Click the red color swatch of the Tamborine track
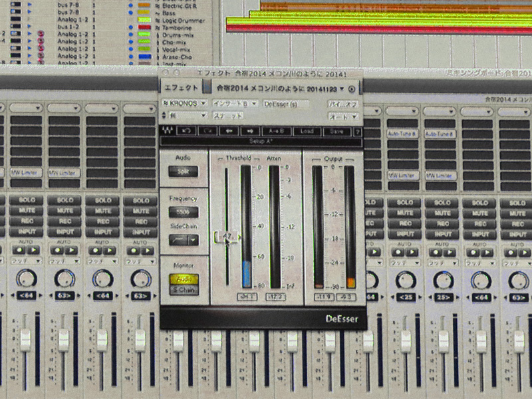 [x=144, y=27]
